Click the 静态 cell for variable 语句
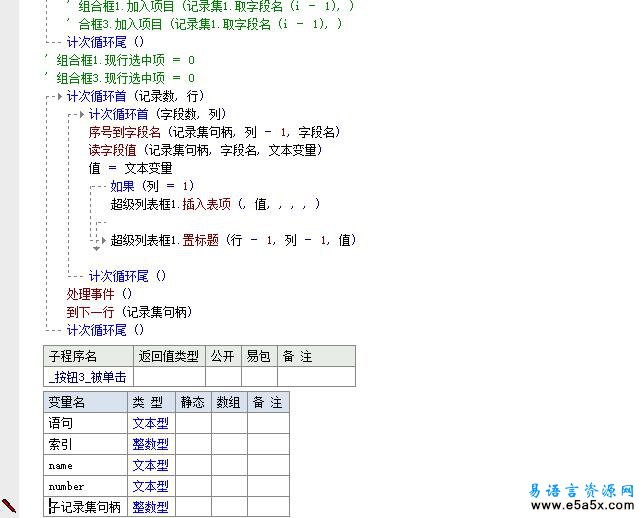Screen dimensions: 643x518 pyautogui.click(x=192, y=423)
